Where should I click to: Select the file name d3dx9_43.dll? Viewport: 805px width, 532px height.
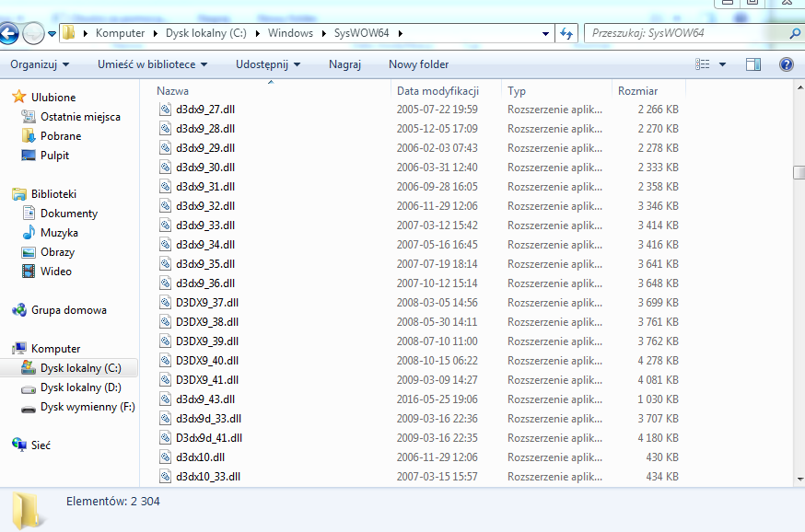205,399
